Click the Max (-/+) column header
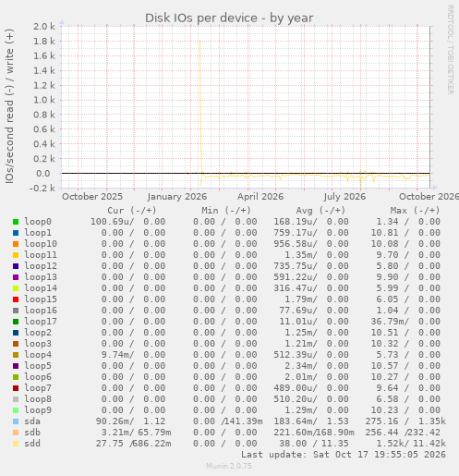 415,211
